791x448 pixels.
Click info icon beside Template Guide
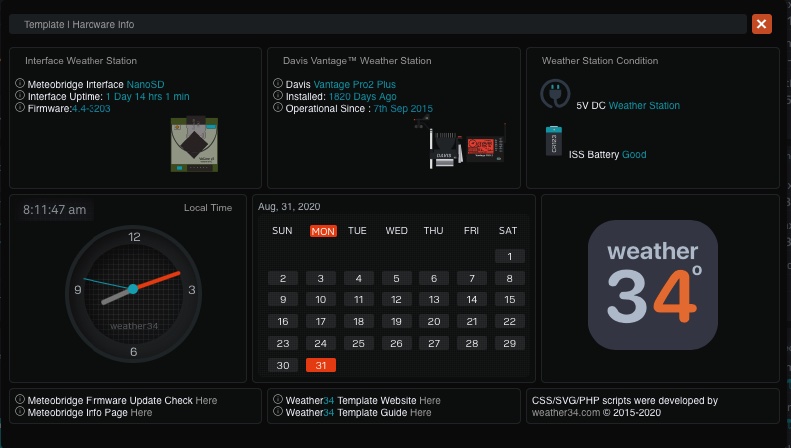pos(278,411)
